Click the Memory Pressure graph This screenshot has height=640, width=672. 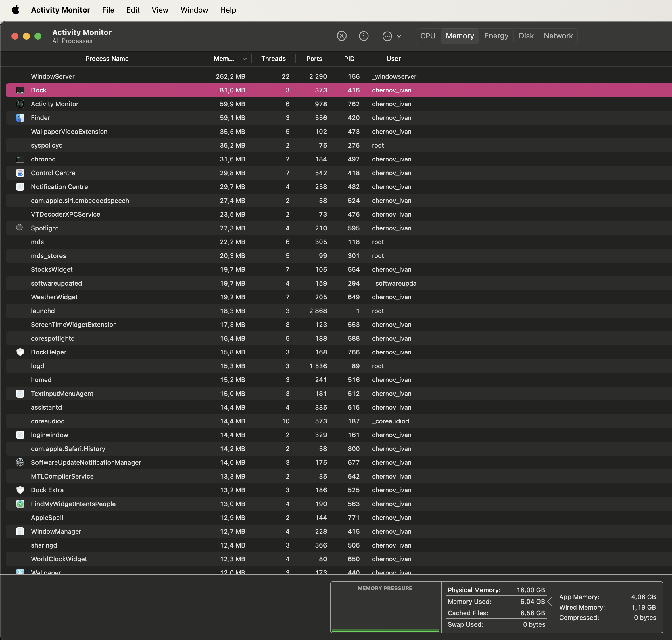385,607
